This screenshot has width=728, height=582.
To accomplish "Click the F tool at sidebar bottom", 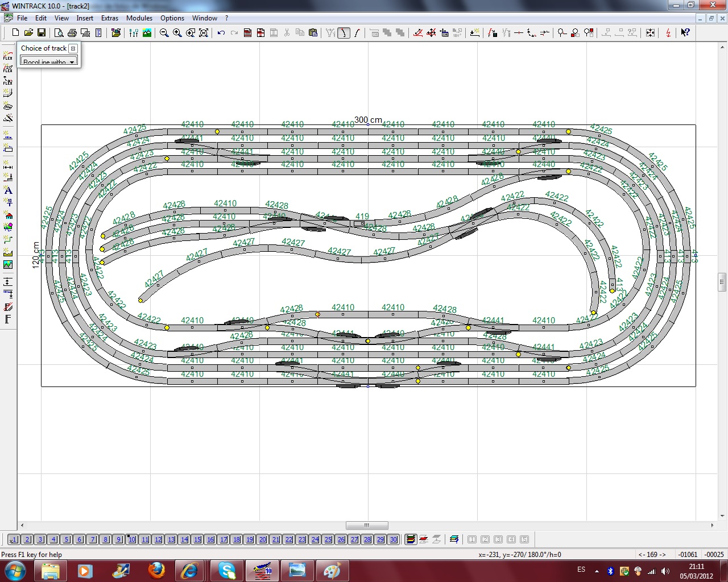I will point(8,319).
